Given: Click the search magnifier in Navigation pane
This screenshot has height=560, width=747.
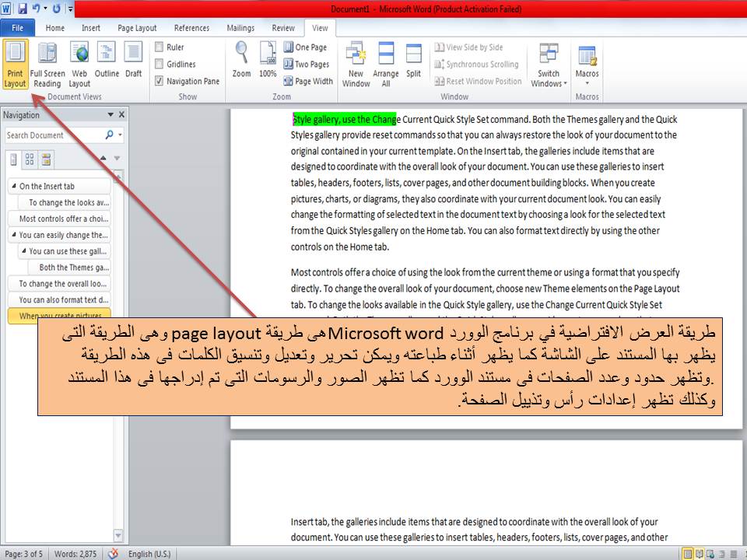Looking at the screenshot, I should coord(109,135).
